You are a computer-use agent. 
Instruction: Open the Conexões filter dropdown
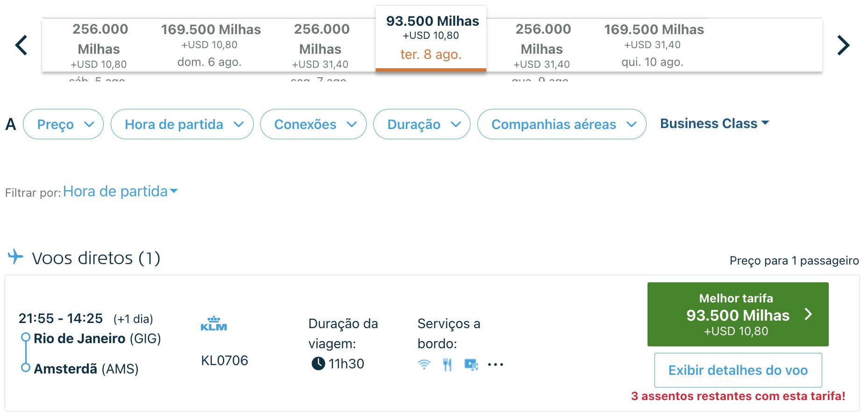pyautogui.click(x=313, y=124)
